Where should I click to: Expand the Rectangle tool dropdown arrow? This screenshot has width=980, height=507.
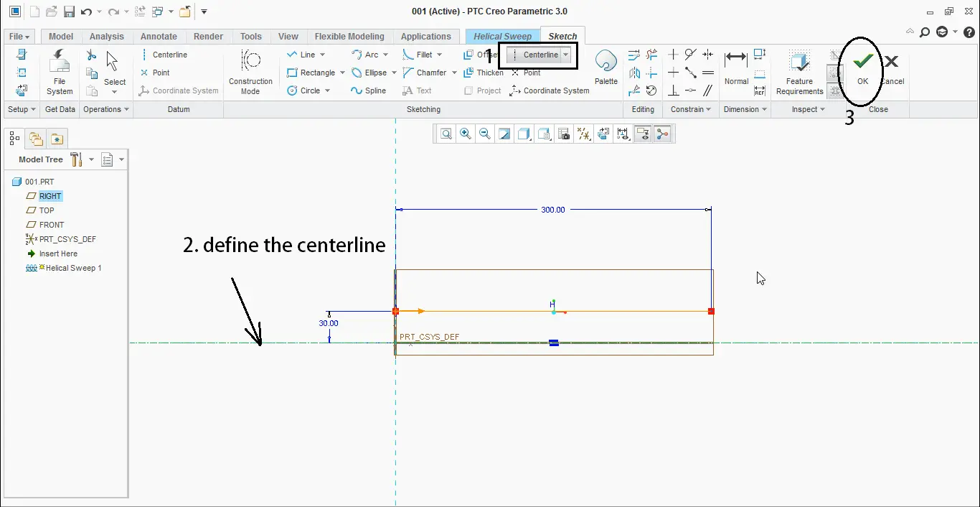pos(342,73)
